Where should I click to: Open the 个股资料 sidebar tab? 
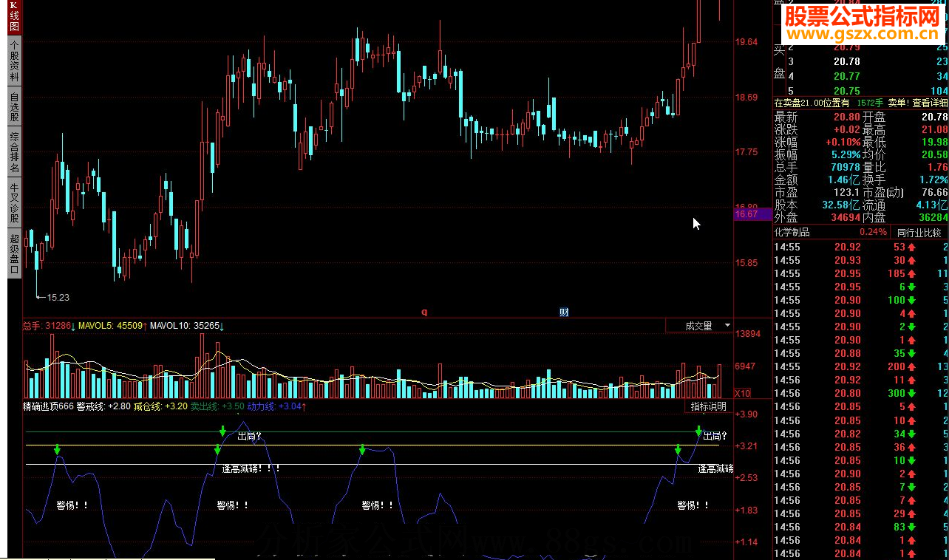(14, 61)
